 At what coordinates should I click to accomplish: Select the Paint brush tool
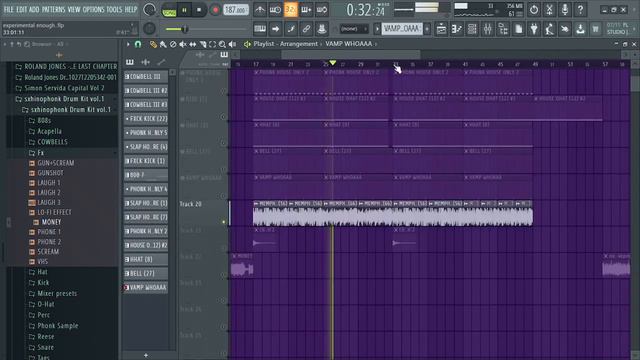[x=163, y=44]
